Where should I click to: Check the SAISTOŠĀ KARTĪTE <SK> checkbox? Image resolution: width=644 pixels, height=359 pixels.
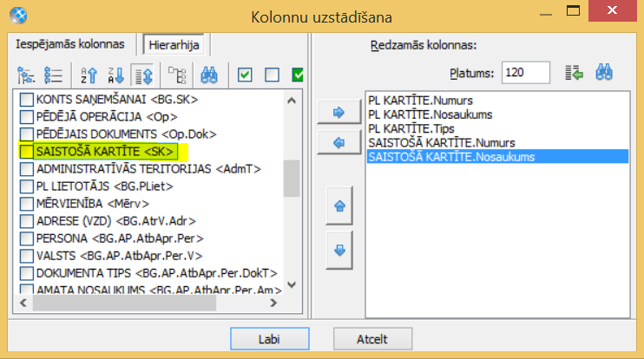click(27, 152)
